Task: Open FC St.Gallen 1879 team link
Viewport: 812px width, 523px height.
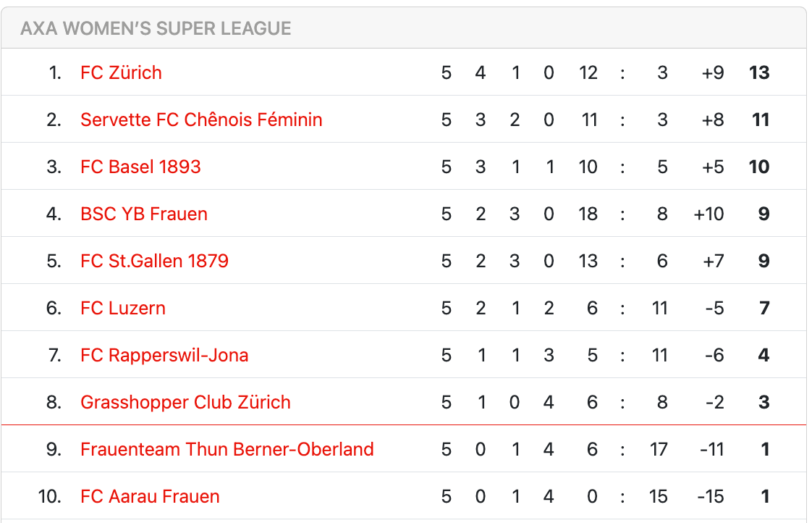Action: pyautogui.click(x=154, y=261)
